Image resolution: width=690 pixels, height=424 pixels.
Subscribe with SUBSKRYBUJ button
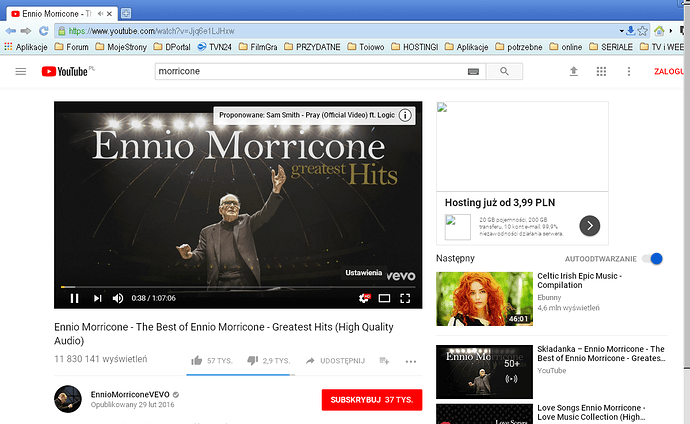pyautogui.click(x=372, y=400)
